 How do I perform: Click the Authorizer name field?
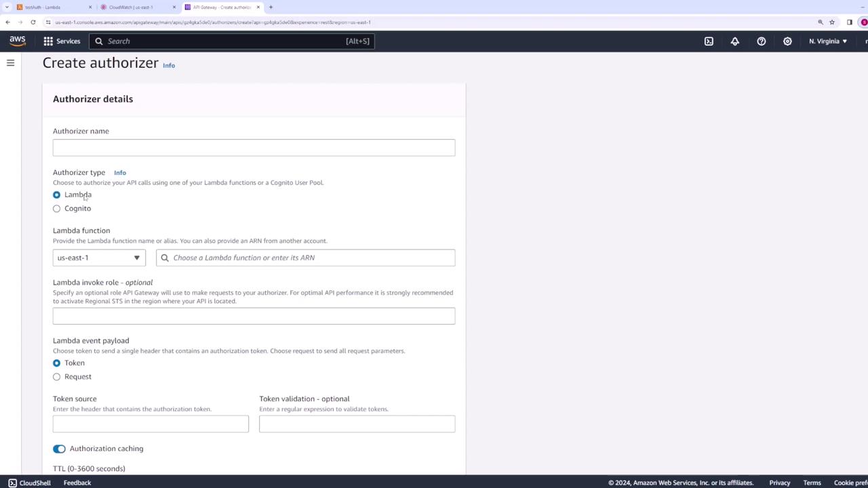[254, 148]
